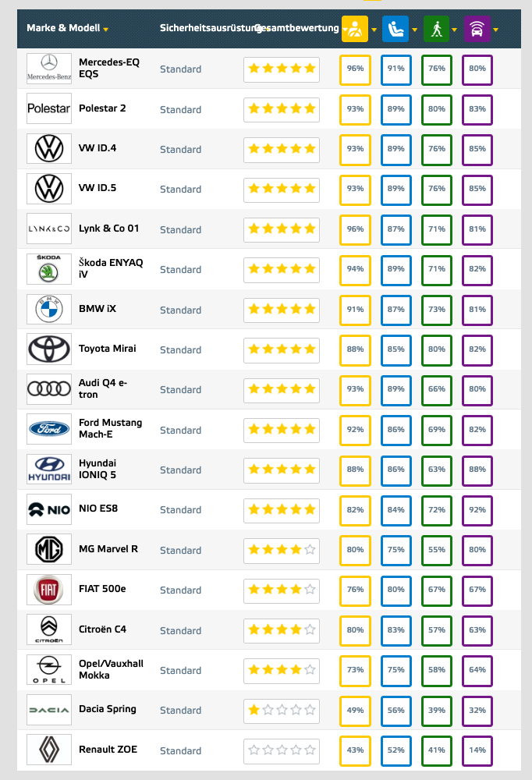Image resolution: width=532 pixels, height=780 pixels.
Task: Sort using arrow beside safety assist icon
Action: 495,30
